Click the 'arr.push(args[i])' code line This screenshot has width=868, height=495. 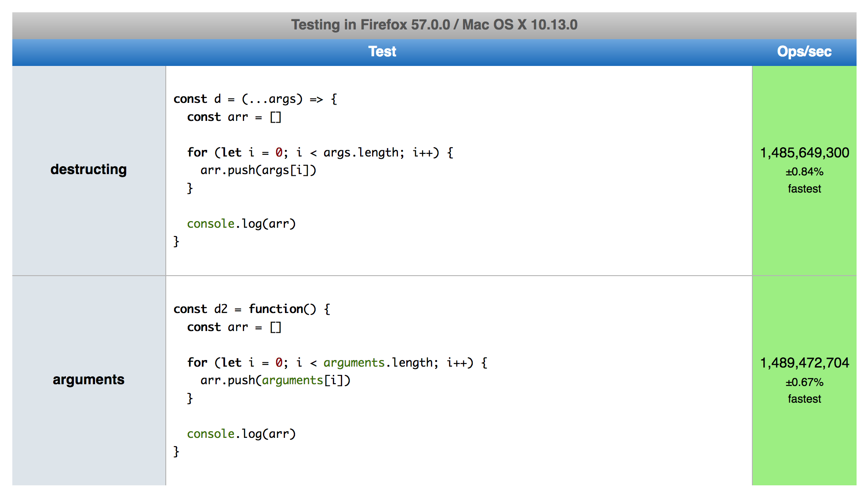pos(259,170)
